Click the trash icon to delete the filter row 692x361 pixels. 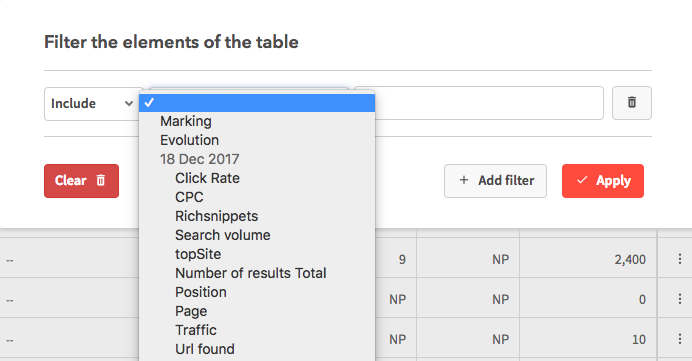pyautogui.click(x=632, y=103)
